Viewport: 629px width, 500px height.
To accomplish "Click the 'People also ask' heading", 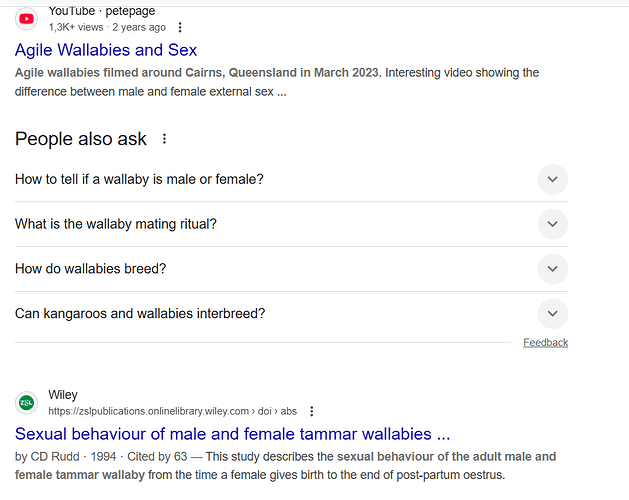I will click(81, 139).
